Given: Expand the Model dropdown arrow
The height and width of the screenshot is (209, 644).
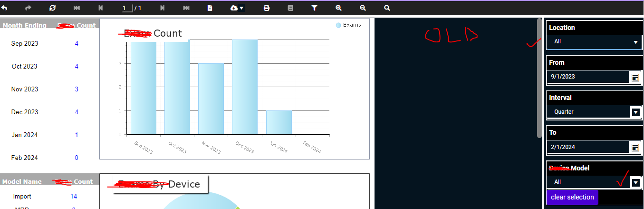Looking at the screenshot, I should coord(635,182).
